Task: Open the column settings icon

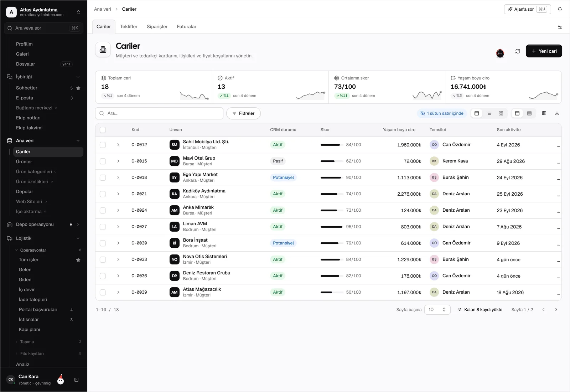Action: point(544,113)
